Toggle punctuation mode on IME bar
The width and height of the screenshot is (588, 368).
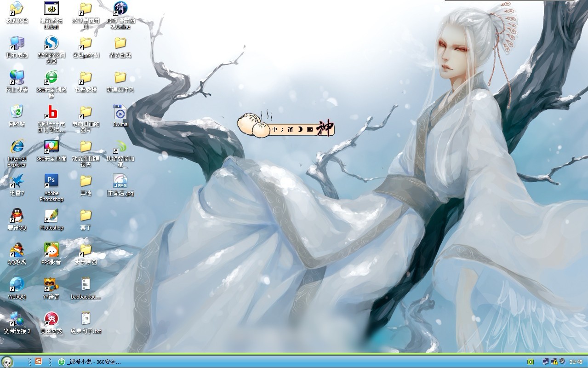coord(283,130)
